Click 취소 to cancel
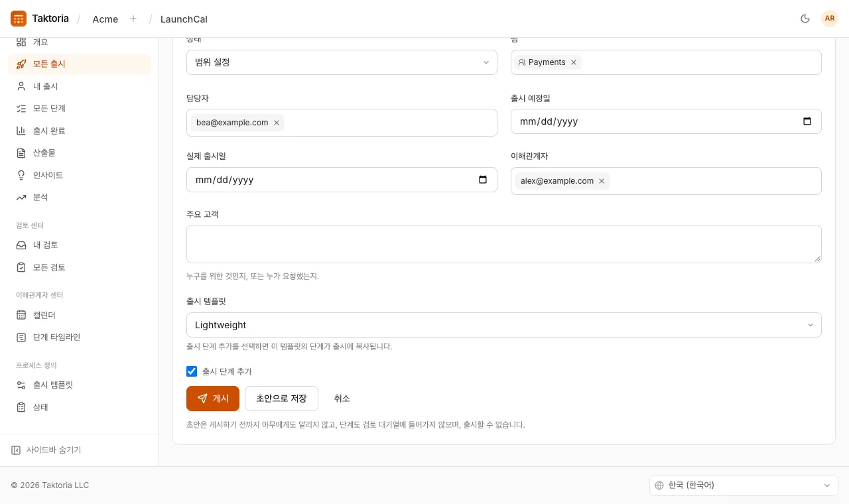 342,399
